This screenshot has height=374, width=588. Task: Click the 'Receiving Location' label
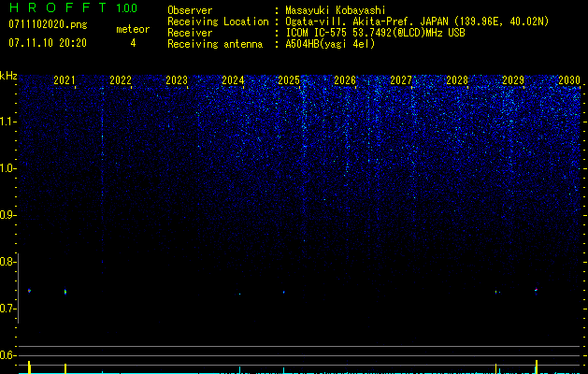(x=218, y=22)
